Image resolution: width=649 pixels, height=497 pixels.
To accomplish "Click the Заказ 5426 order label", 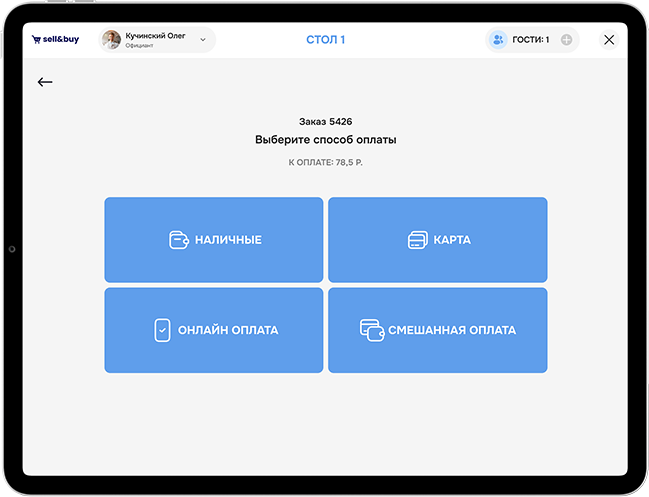I will pos(325,122).
